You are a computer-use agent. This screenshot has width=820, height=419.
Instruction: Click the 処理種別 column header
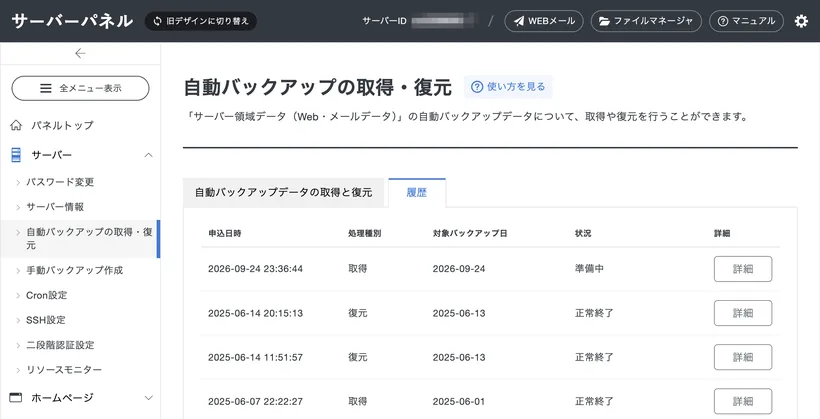point(365,234)
